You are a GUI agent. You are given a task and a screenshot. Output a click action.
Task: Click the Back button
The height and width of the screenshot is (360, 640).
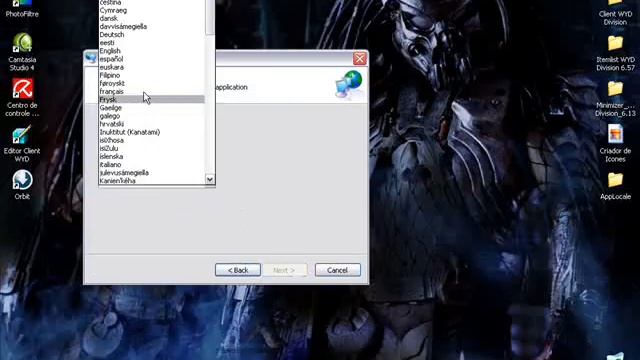[x=238, y=270]
